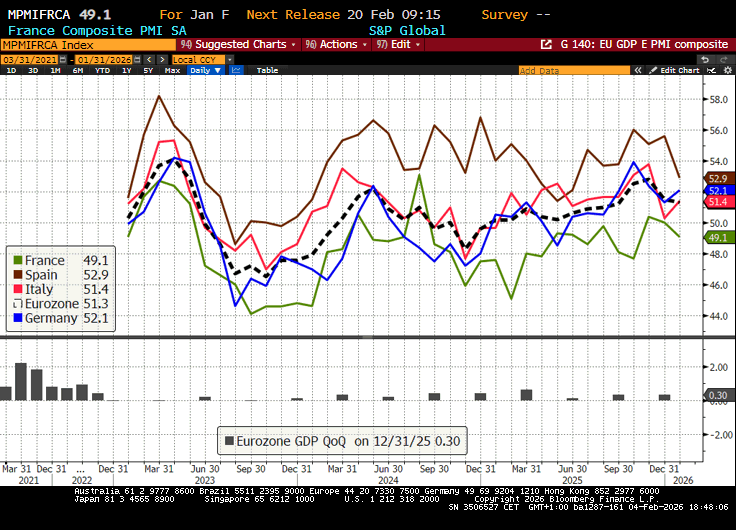Viewport: 736px width, 530px height.
Task: Click the Spain brown legend color swatch
Action: coord(15,275)
